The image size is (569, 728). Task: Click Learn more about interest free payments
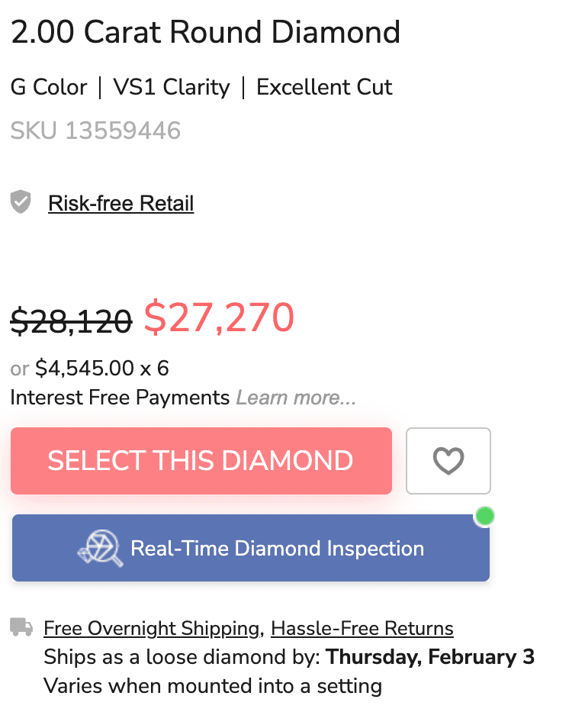coord(296,398)
